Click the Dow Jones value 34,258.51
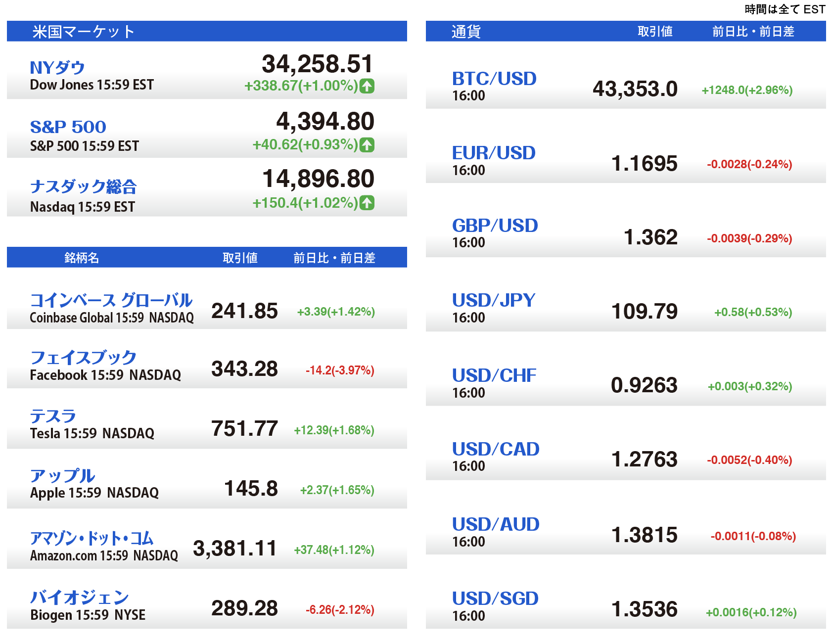Image resolution: width=833 pixels, height=644 pixels. (317, 64)
